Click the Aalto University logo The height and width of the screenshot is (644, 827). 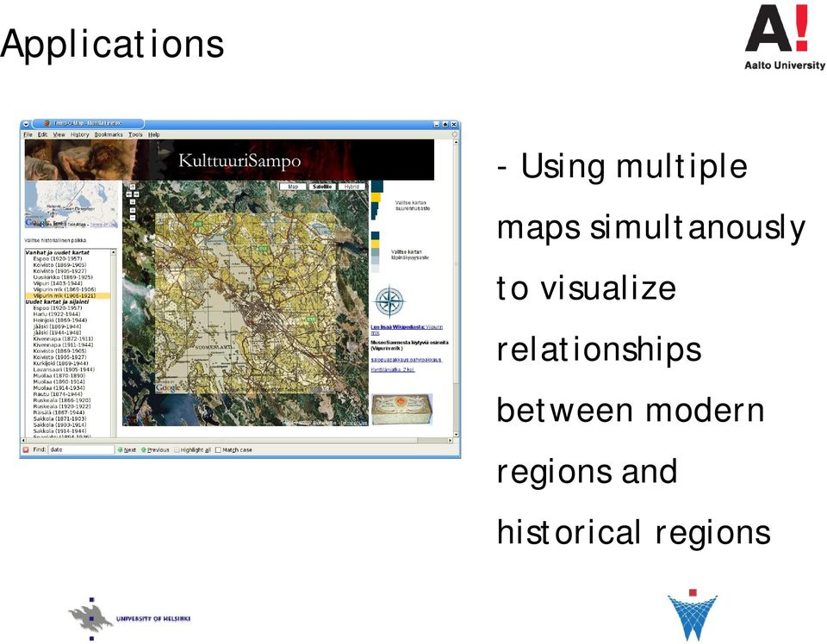784,37
